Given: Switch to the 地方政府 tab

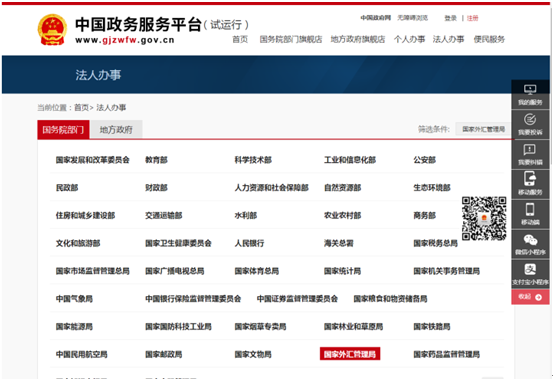Looking at the screenshot, I should click(116, 130).
